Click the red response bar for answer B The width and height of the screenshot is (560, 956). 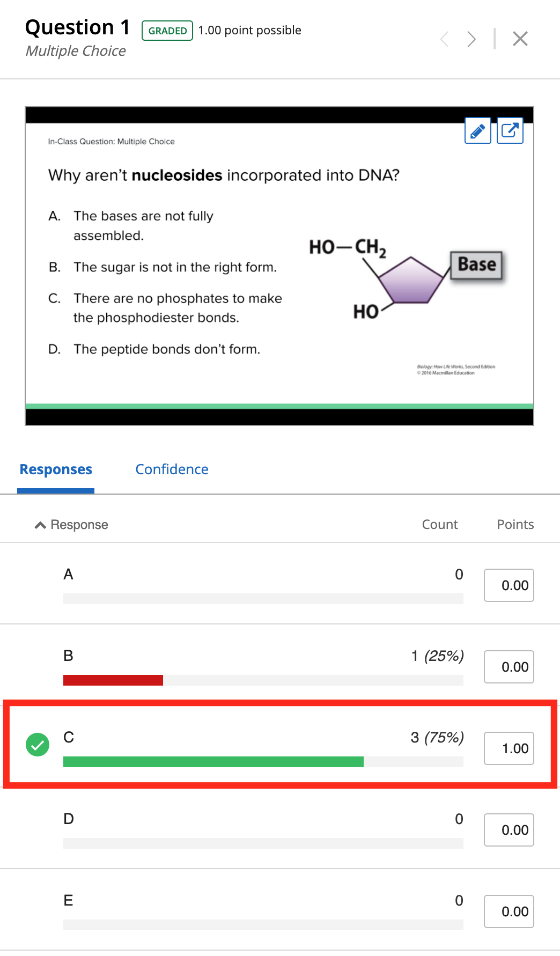pos(113,680)
